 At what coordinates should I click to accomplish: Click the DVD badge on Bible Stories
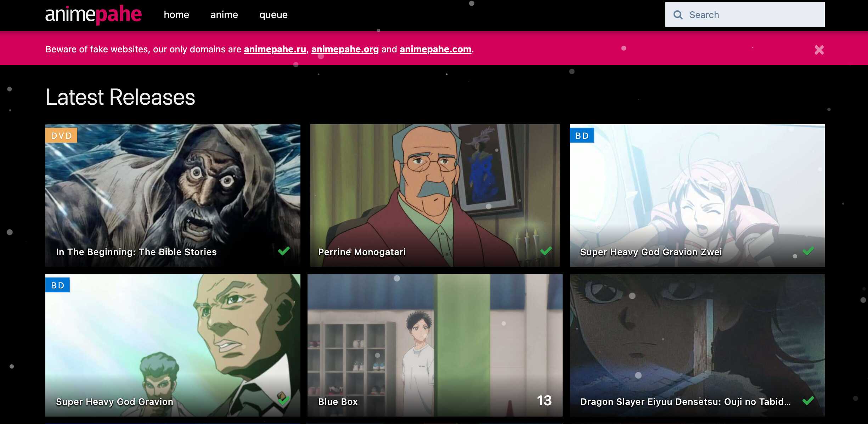point(61,136)
